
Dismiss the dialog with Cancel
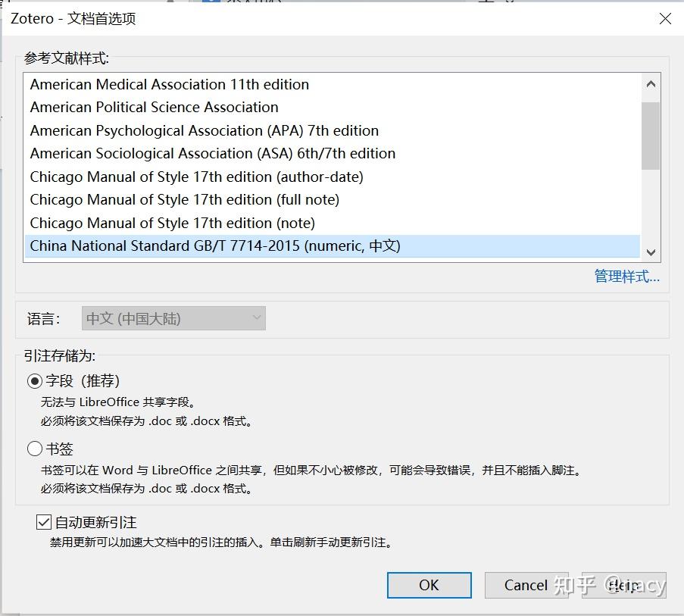(x=527, y=585)
